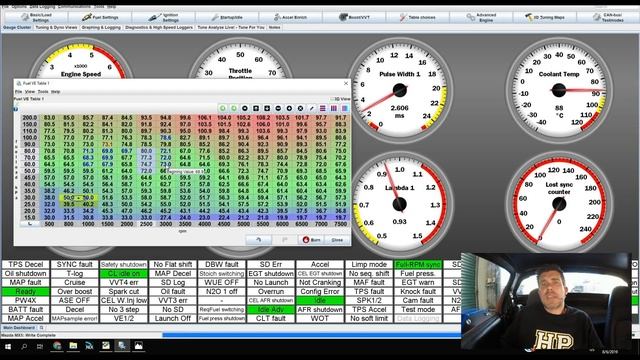Click the plus increment icon in table toolbar
This screenshot has height=360, width=640.
[x=289, y=108]
